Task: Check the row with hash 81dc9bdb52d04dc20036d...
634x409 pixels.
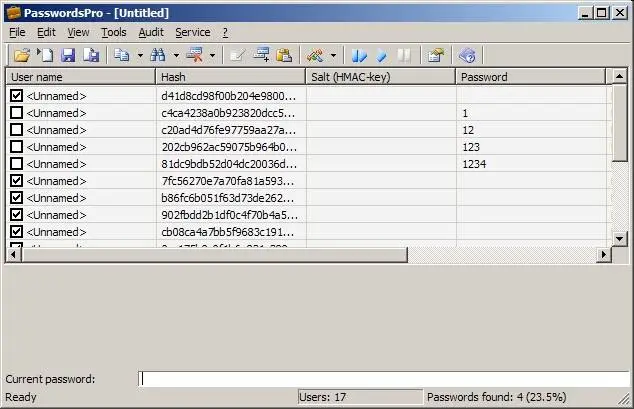Action: pyautogui.click(x=16, y=164)
